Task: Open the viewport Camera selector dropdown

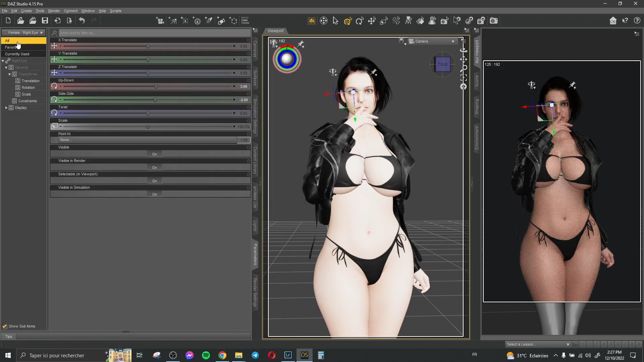Action: tap(432, 41)
